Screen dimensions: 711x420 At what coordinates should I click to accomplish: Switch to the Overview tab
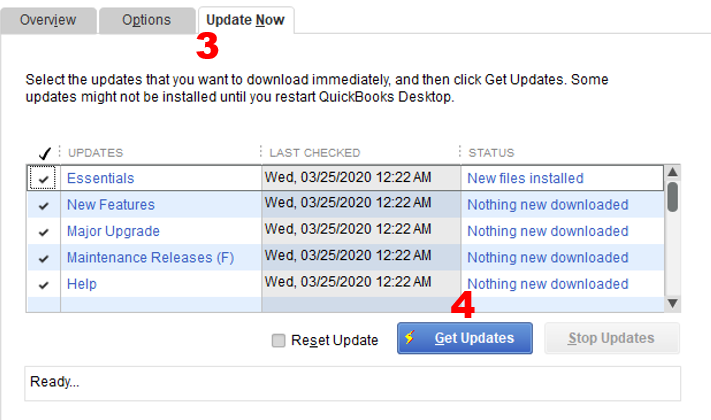click(x=48, y=20)
